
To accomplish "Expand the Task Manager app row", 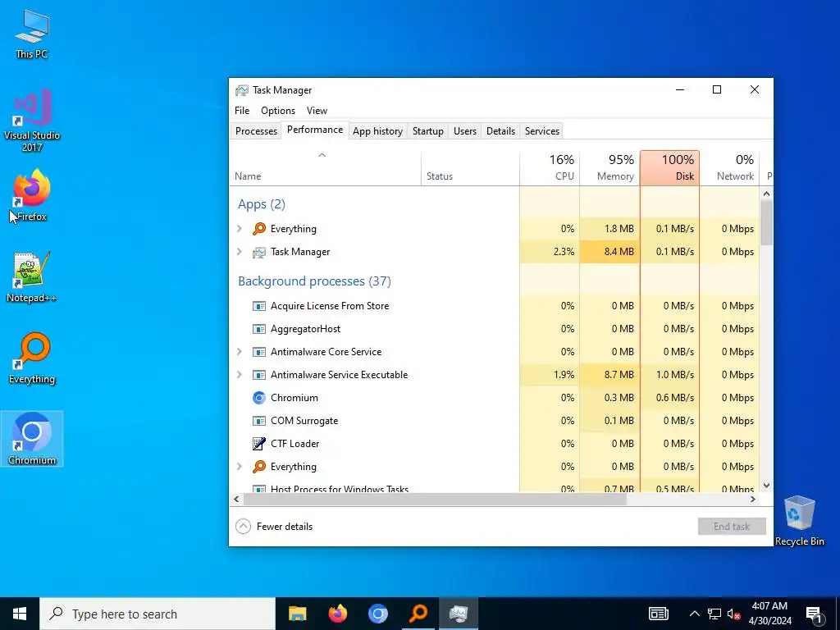I will tap(240, 252).
